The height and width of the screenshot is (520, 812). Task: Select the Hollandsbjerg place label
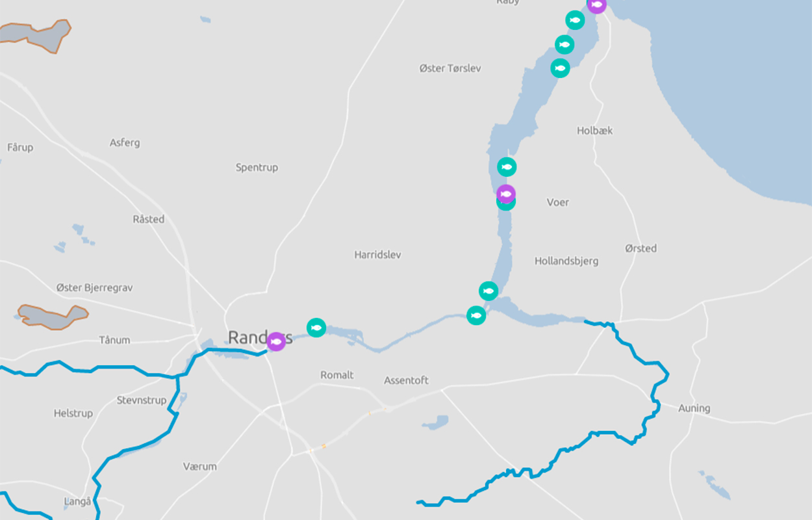point(566,261)
